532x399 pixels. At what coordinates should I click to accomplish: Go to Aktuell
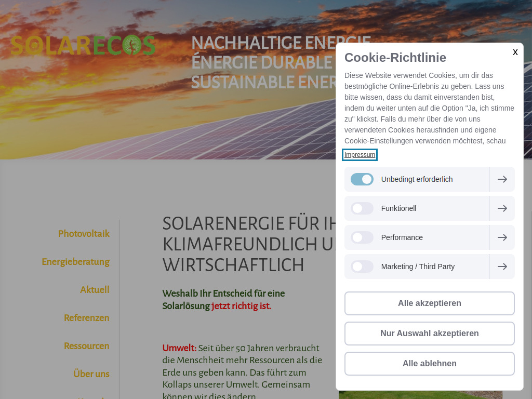click(x=95, y=289)
